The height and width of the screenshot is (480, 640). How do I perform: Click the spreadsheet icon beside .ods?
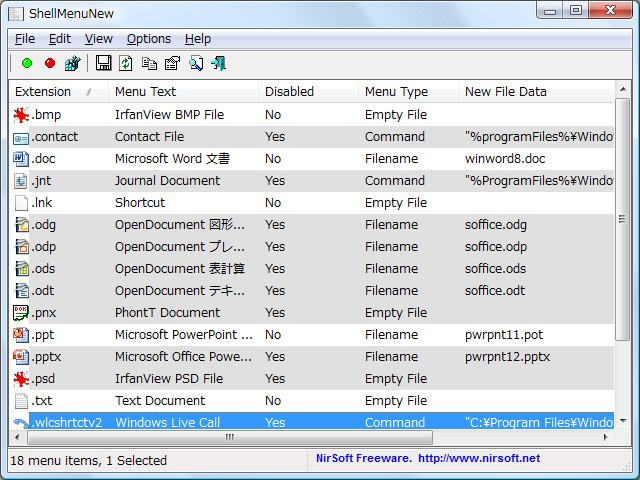click(x=22, y=269)
